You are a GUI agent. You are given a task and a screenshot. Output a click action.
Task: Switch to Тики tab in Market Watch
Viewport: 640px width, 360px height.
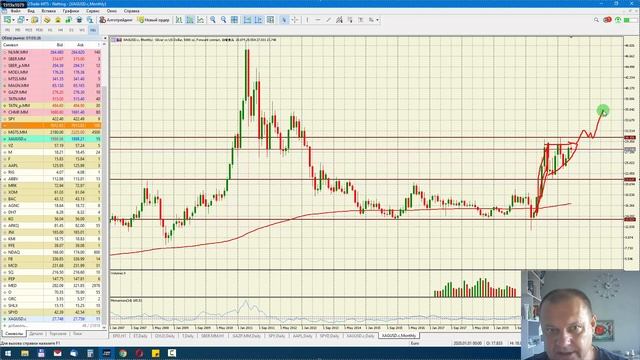[77, 334]
